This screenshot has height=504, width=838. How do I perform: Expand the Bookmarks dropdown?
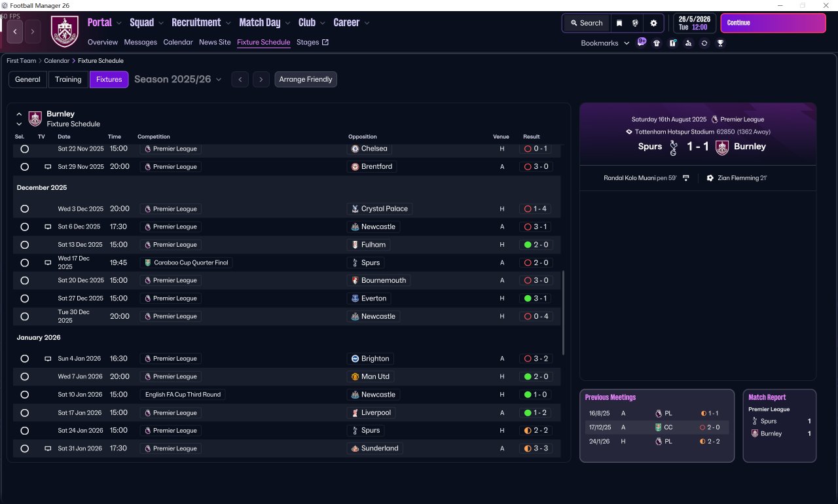click(x=605, y=43)
